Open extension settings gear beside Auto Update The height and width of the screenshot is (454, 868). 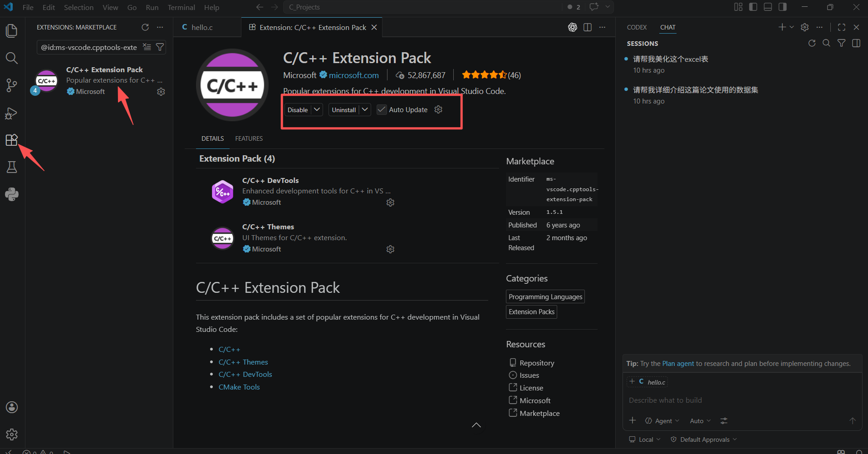pos(438,109)
